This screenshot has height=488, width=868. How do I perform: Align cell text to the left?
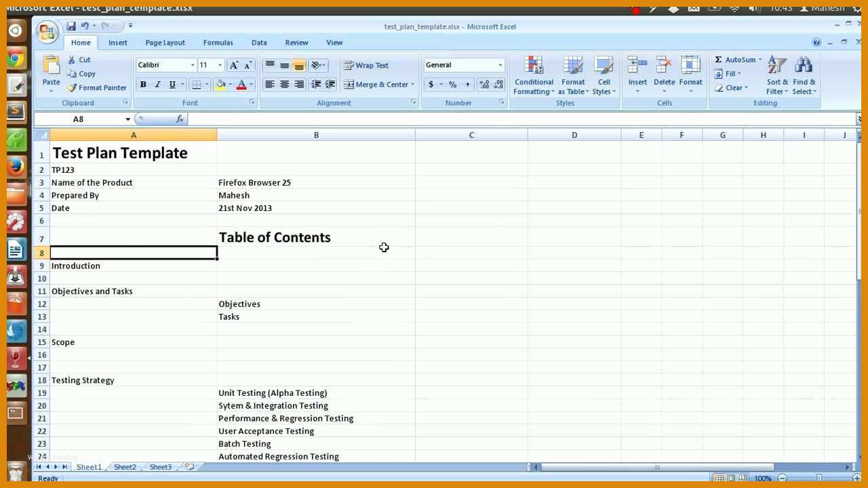click(270, 85)
